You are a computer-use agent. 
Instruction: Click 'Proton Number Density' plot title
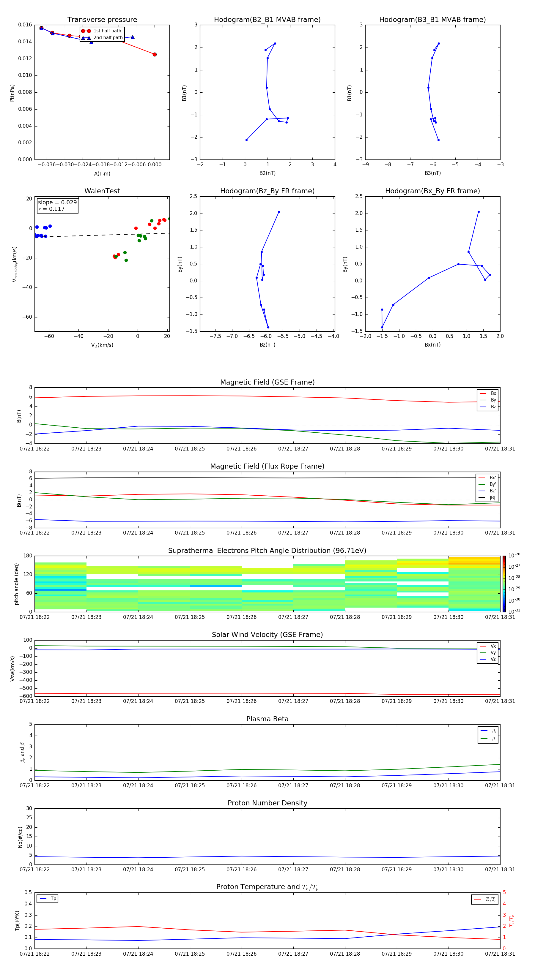click(x=267, y=803)
